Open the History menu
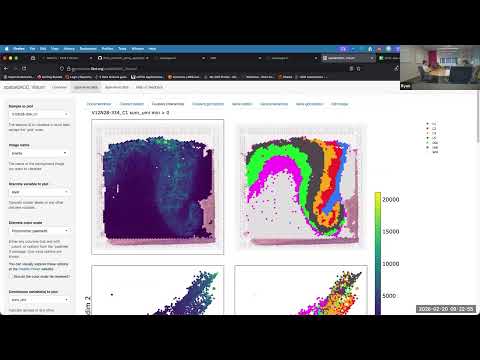The height and width of the screenshot is (360, 480). click(x=69, y=49)
